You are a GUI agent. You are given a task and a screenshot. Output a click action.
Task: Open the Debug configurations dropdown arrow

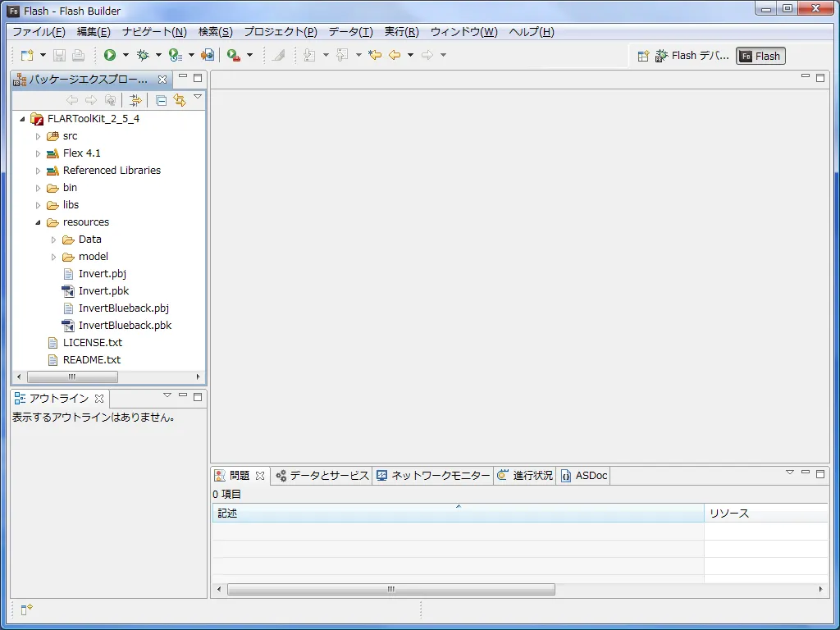coord(158,55)
